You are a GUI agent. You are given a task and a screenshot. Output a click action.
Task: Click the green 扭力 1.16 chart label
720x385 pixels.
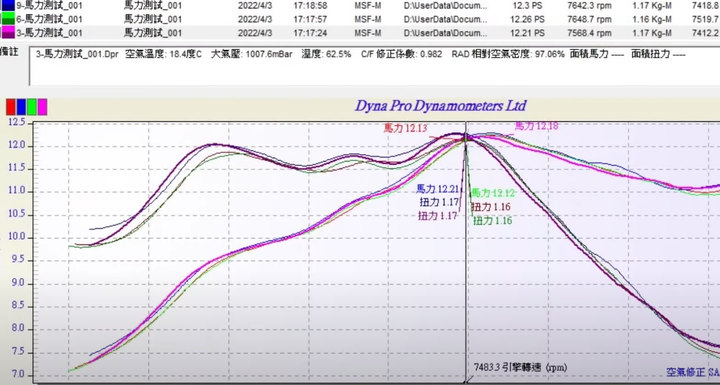pos(492,221)
